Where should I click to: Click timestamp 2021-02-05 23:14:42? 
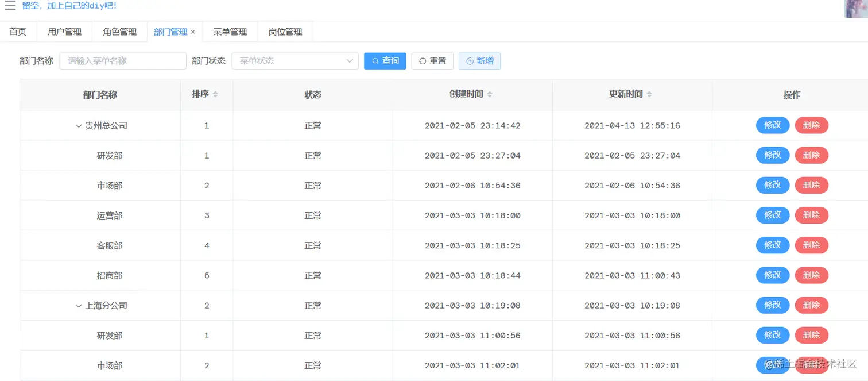(x=472, y=126)
